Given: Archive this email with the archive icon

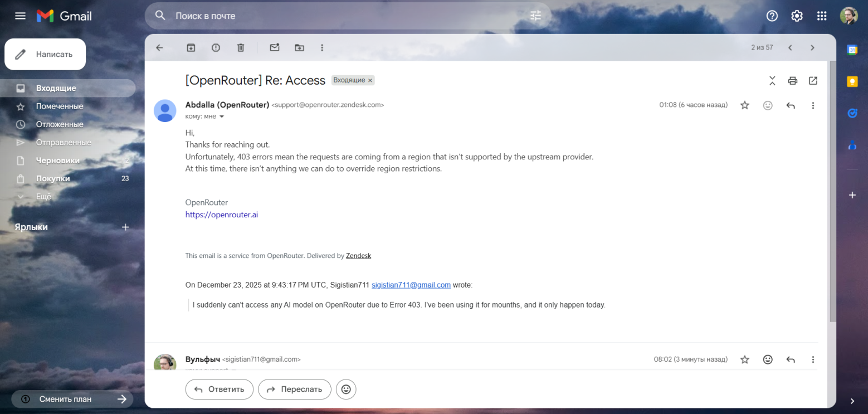Looking at the screenshot, I should [191, 48].
